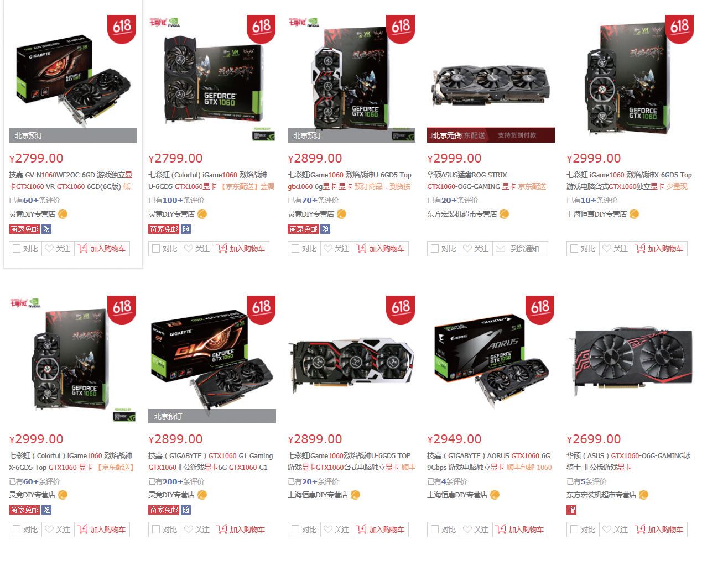Click heart icon under Gigabyte G1 Gaming card

[x=189, y=530]
